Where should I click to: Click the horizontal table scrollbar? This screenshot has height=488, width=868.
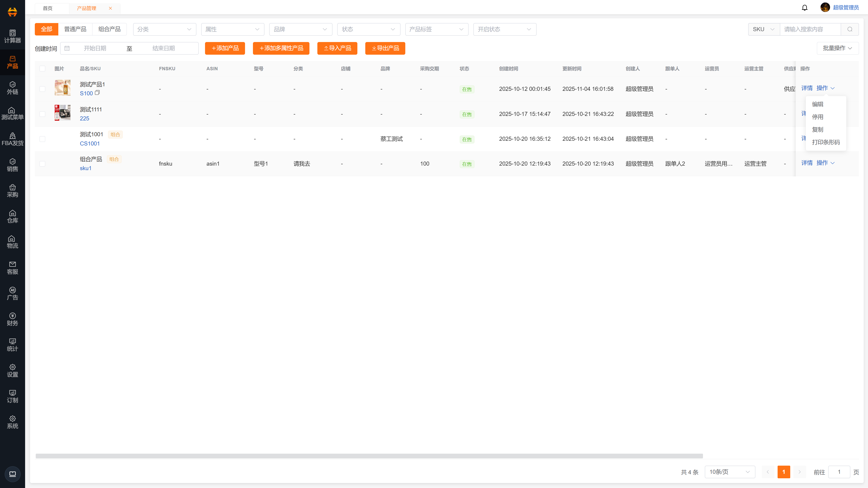369,456
